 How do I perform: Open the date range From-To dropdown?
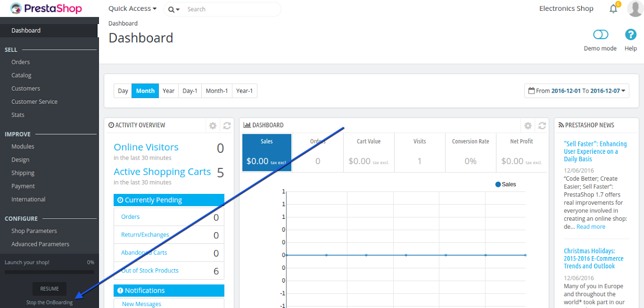[x=577, y=91]
